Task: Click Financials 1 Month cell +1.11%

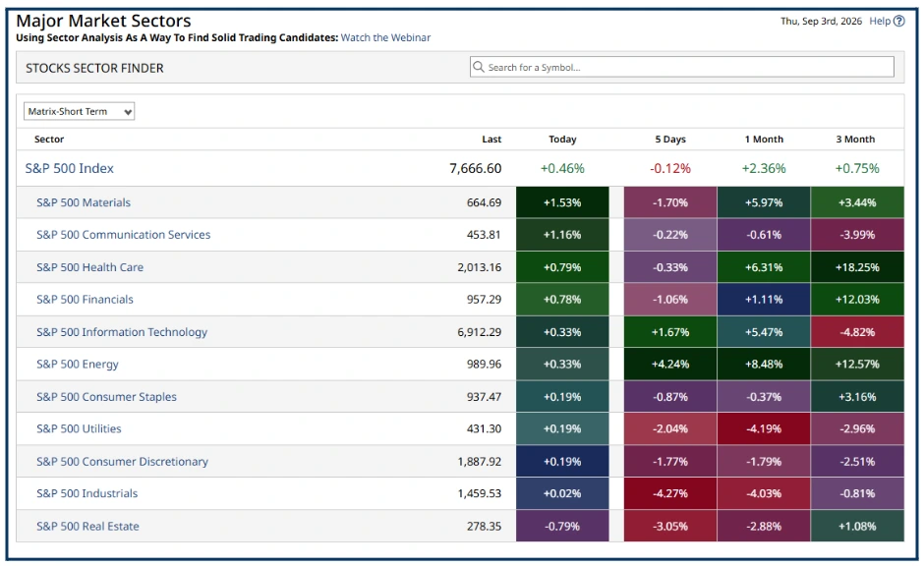Action: tap(764, 299)
